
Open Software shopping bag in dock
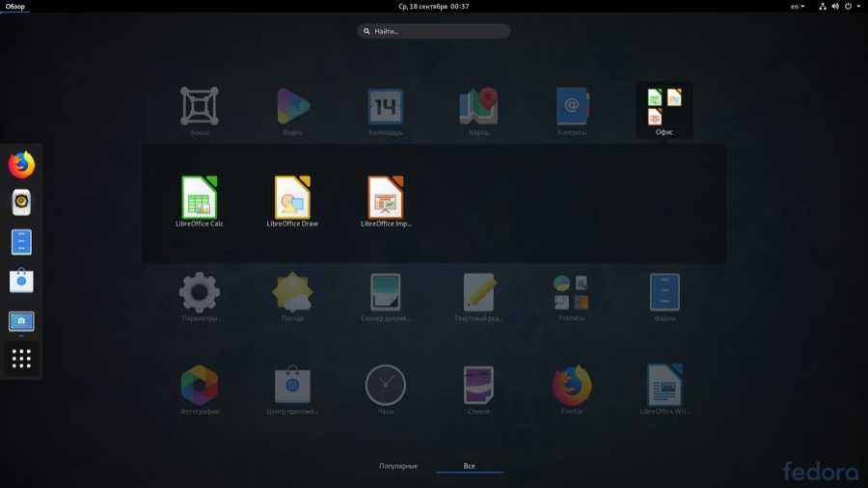(21, 281)
